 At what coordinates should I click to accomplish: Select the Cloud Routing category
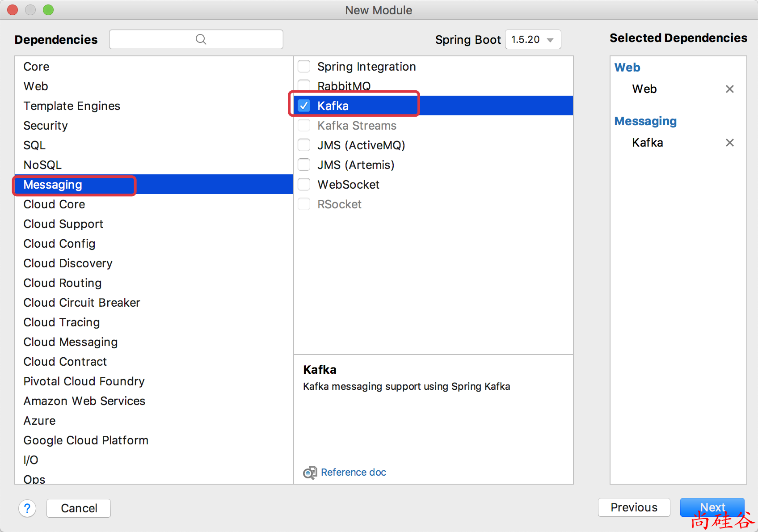154,283
